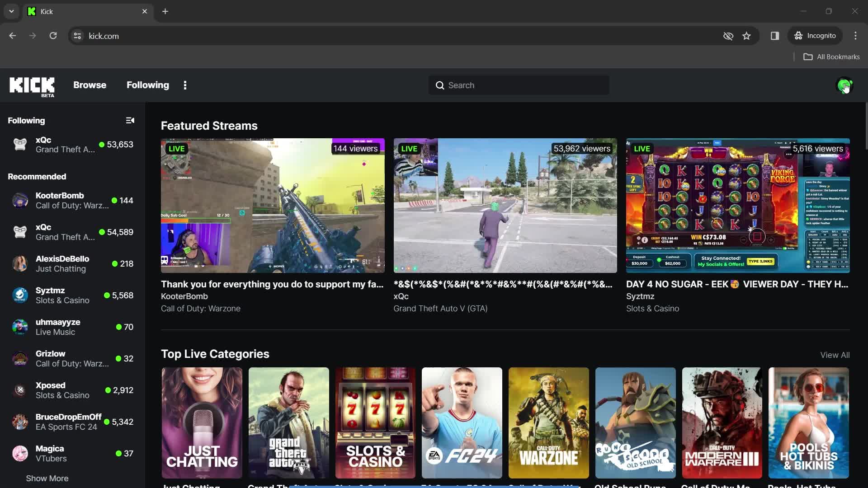Expand the Show More in Following sidebar
This screenshot has width=868, height=488.
tap(47, 478)
